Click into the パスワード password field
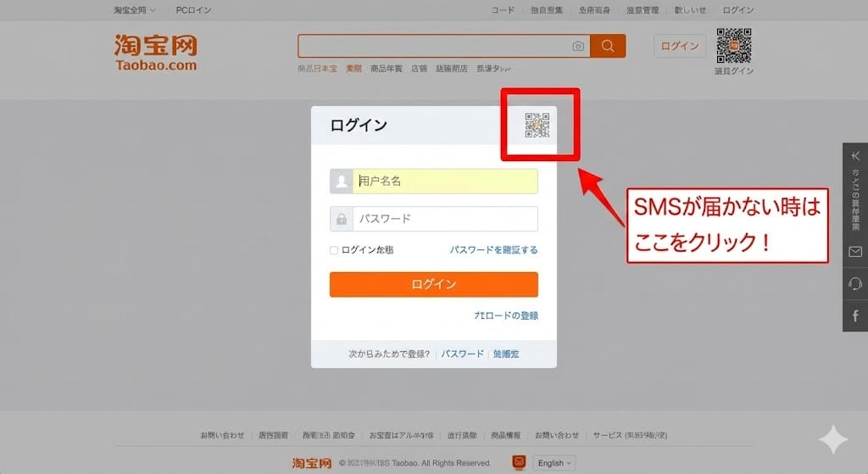Viewport: 868px width, 474px height. coord(445,219)
